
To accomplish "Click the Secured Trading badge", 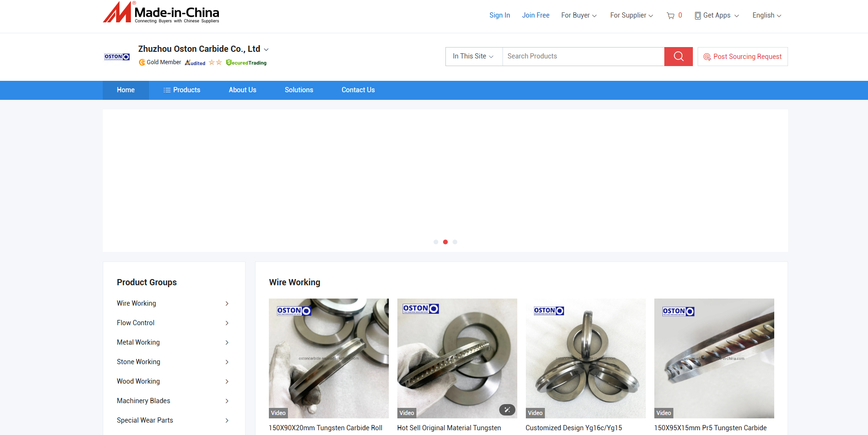I will tap(246, 63).
